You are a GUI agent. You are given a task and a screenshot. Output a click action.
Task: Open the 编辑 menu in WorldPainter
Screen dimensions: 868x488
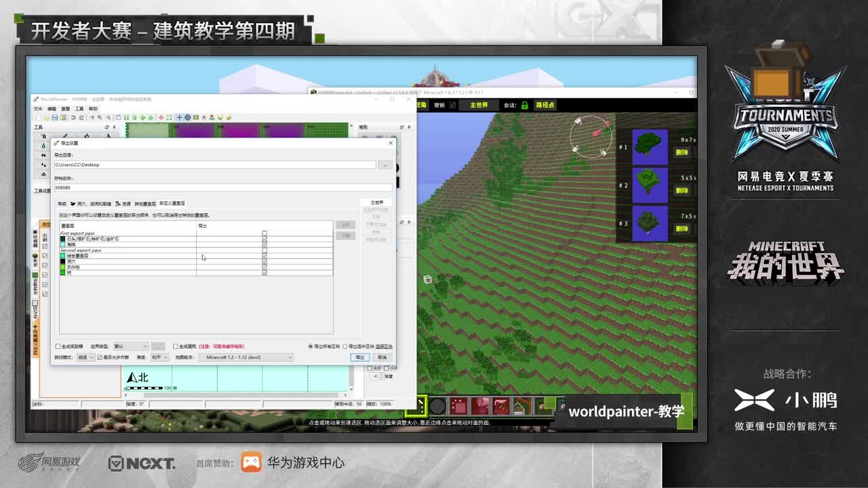coord(52,108)
